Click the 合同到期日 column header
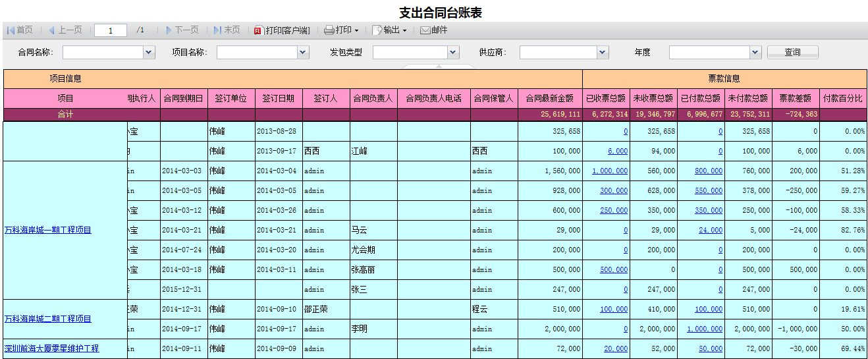 tap(184, 99)
